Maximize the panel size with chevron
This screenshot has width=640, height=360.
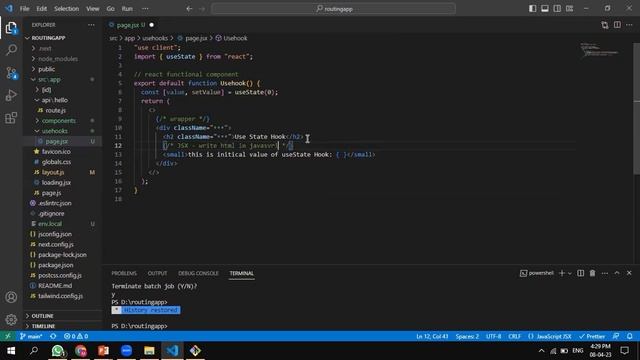coord(617,273)
